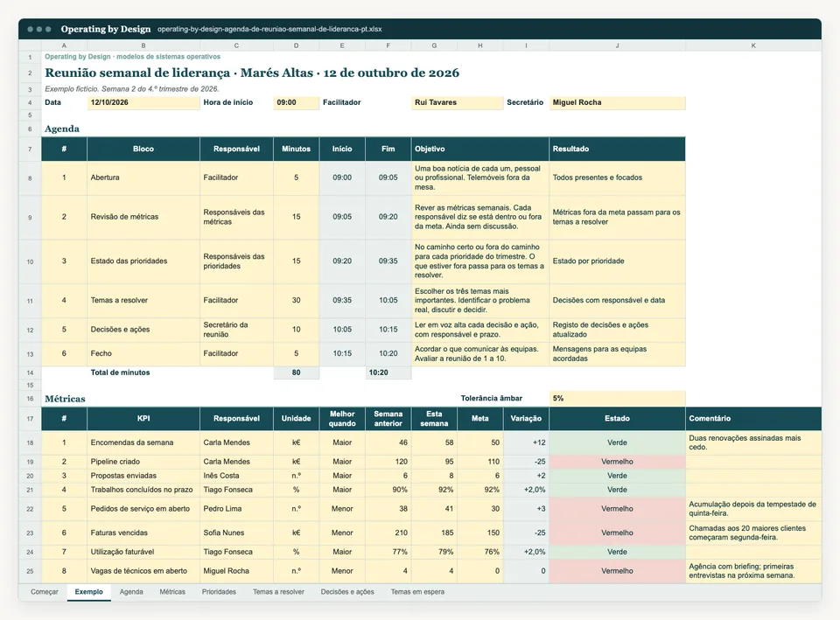The width and height of the screenshot is (840, 620).
Task: Click Verde status for Utilização faturável
Action: 617,552
